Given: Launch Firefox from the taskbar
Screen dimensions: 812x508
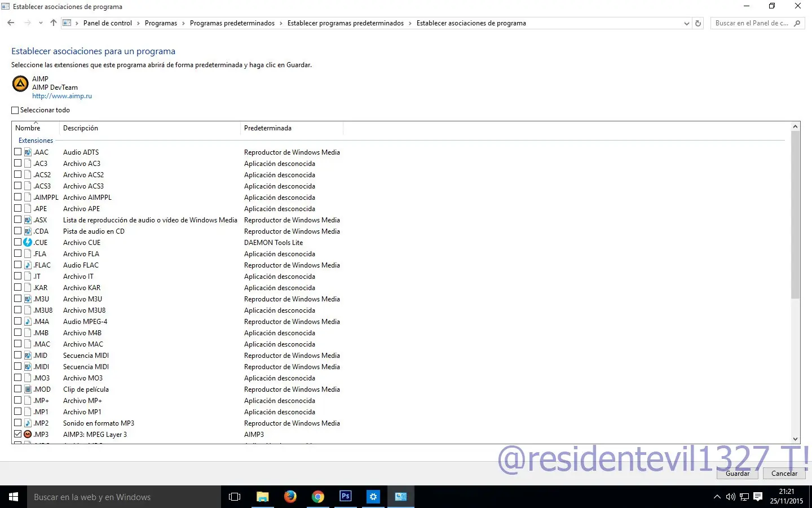Looking at the screenshot, I should click(290, 497).
